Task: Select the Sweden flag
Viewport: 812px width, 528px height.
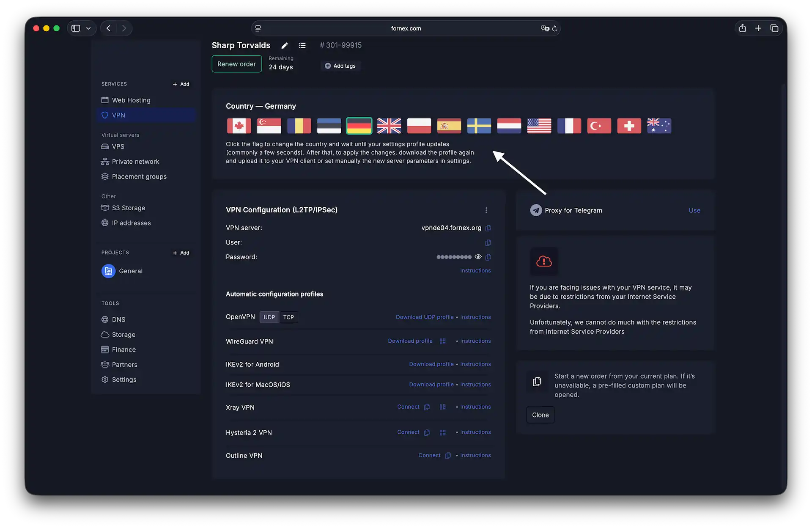Action: (479, 126)
